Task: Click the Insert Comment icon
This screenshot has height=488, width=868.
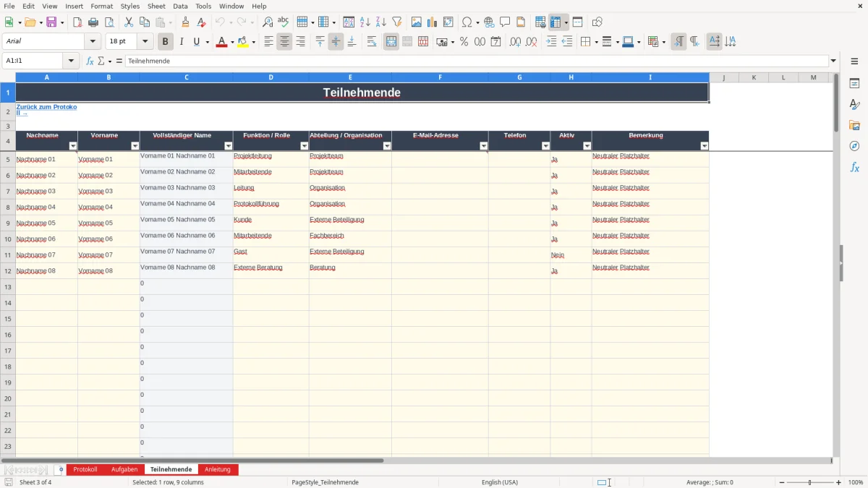Action: click(505, 22)
